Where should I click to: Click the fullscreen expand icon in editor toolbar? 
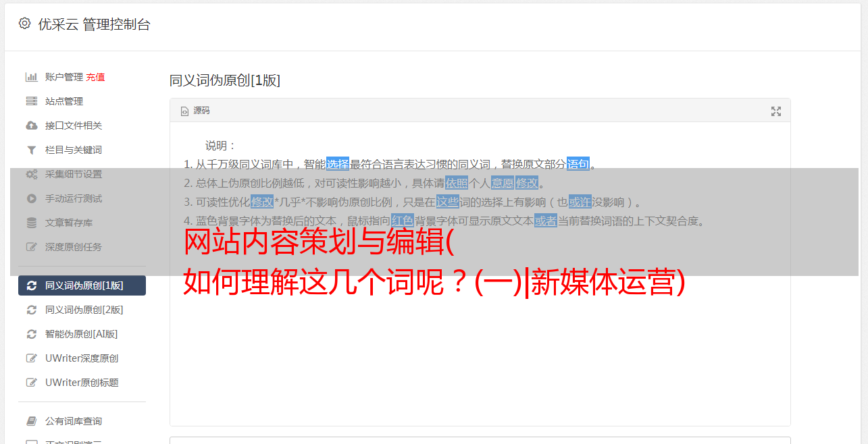click(x=776, y=111)
